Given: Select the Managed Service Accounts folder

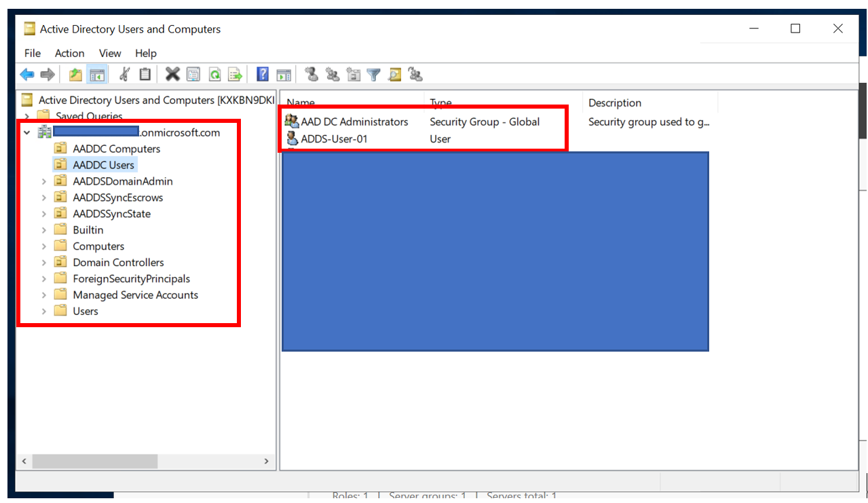Looking at the screenshot, I should (126, 295).
